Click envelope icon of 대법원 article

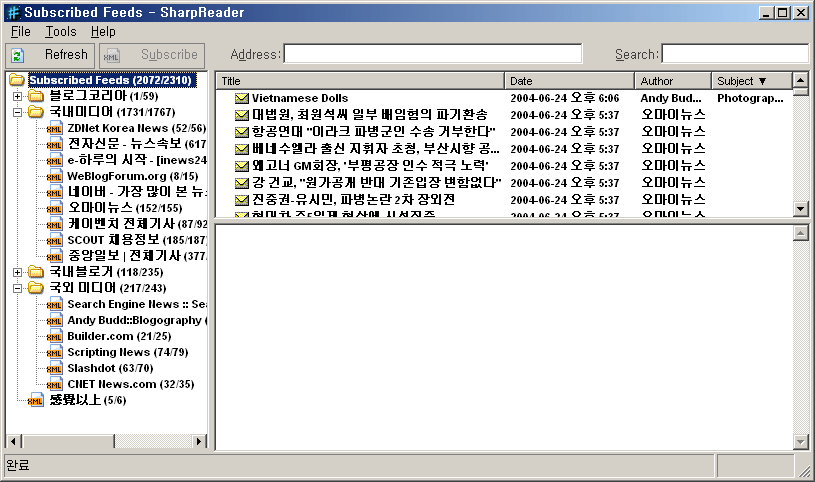click(x=242, y=115)
